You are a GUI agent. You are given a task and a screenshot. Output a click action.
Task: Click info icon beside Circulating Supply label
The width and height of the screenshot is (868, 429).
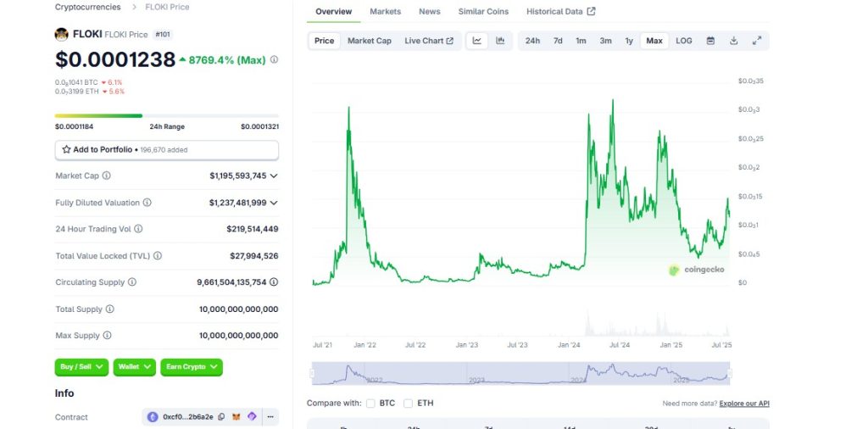(x=132, y=281)
